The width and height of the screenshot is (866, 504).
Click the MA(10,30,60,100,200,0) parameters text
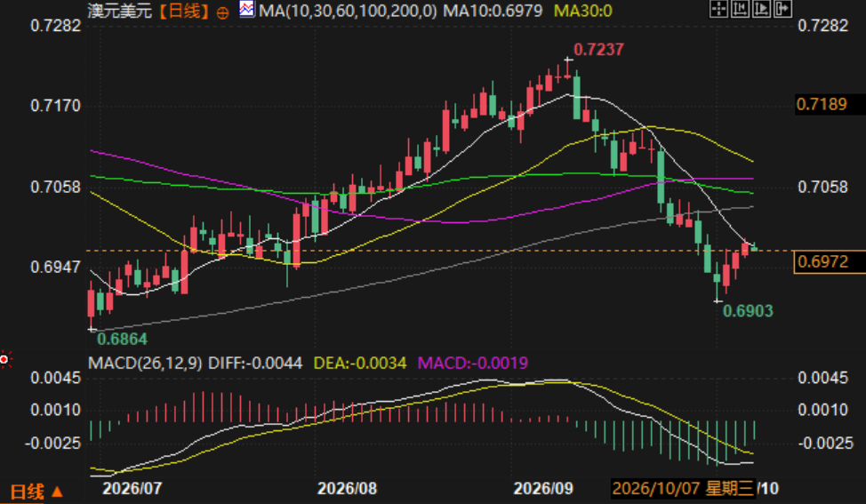click(348, 11)
